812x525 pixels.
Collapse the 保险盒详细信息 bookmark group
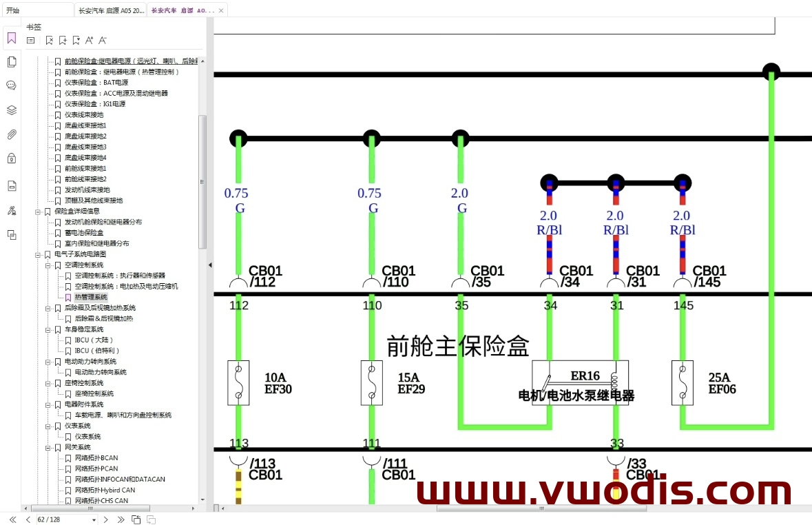pyautogui.click(x=38, y=212)
